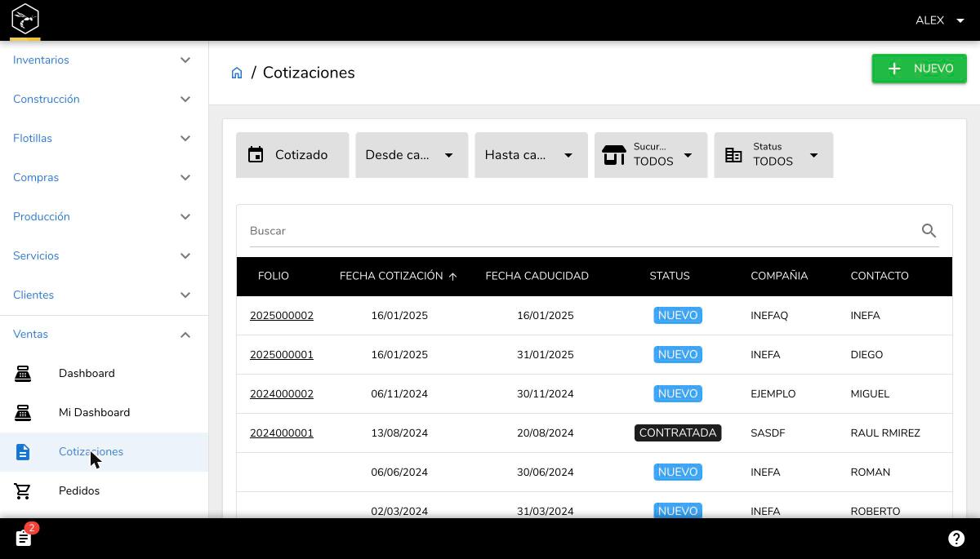This screenshot has height=559, width=980.
Task: Go to home via breadcrumb house icon
Action: click(x=237, y=73)
